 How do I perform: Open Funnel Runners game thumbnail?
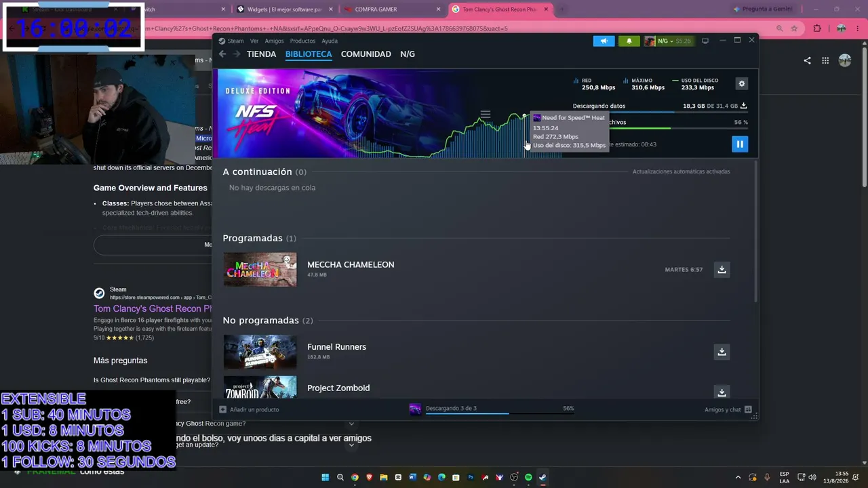coord(260,352)
